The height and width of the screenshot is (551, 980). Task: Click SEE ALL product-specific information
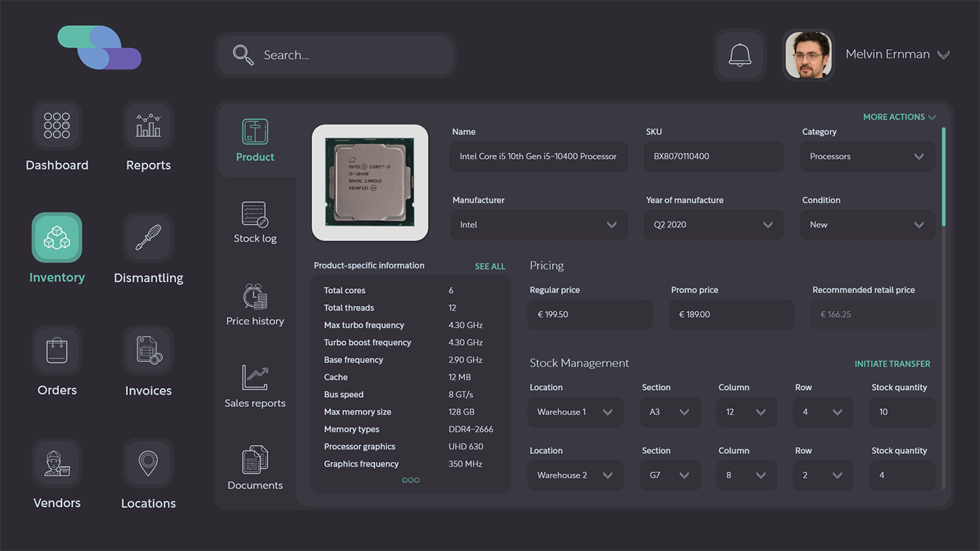pyautogui.click(x=490, y=267)
